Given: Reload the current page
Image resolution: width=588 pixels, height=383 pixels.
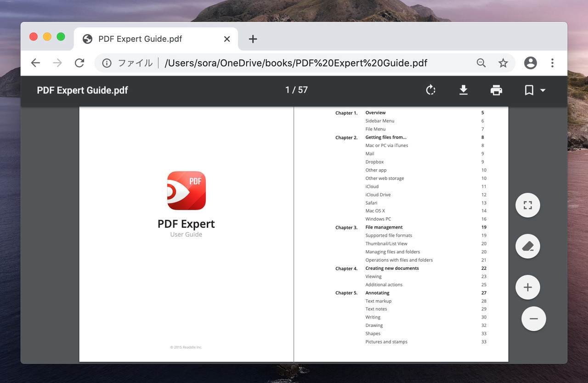Looking at the screenshot, I should [79, 63].
